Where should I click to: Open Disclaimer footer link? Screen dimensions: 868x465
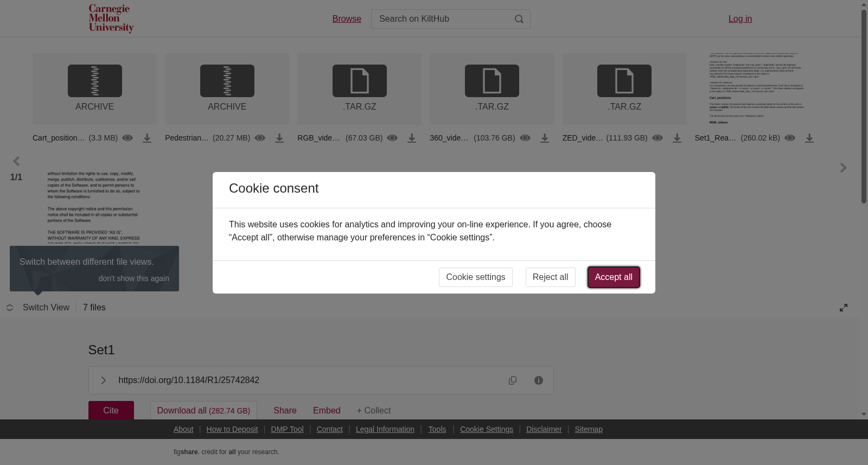tap(544, 429)
